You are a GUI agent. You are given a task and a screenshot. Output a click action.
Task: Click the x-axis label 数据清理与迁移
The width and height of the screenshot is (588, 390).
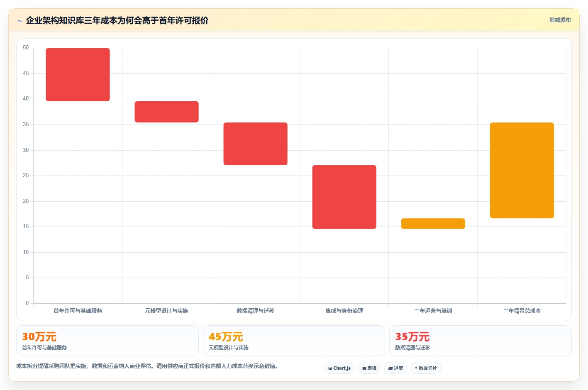[x=255, y=311]
